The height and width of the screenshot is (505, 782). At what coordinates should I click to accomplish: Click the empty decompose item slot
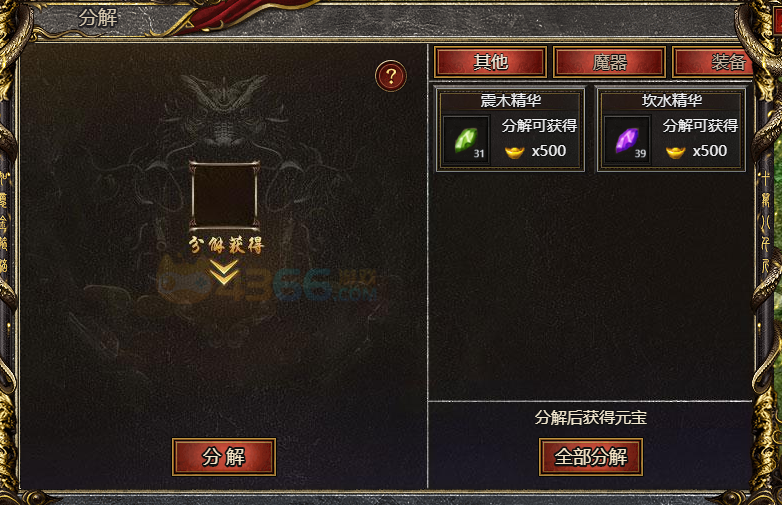(x=224, y=195)
